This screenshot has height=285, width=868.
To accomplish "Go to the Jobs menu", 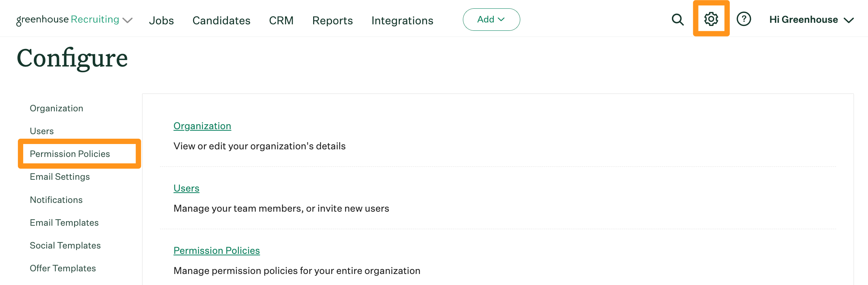I will coord(162,21).
